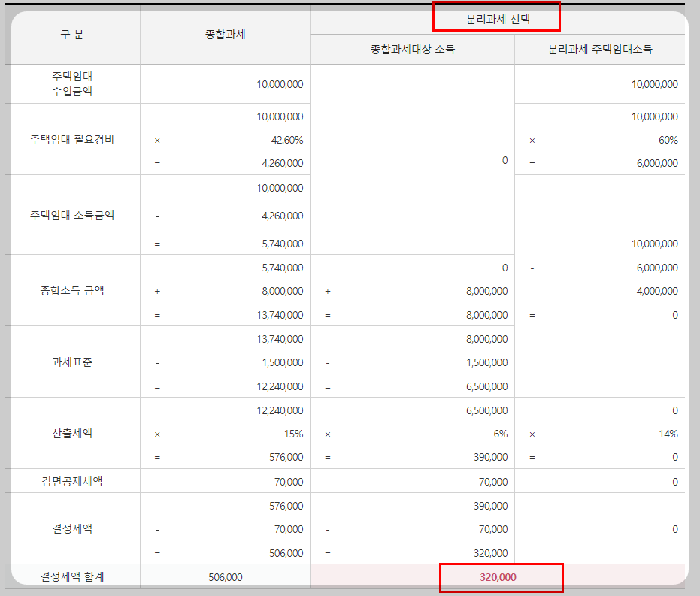Screen dimensions: 700x596
Task: Click the 6,500,000 result in 과세표준 row
Action: coord(487,387)
